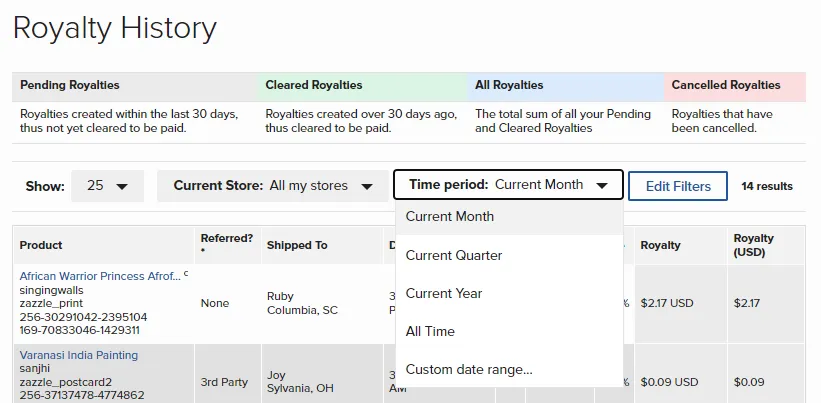This screenshot has width=821, height=403.
Task: Choose Current Quarter time period
Action: (509, 255)
